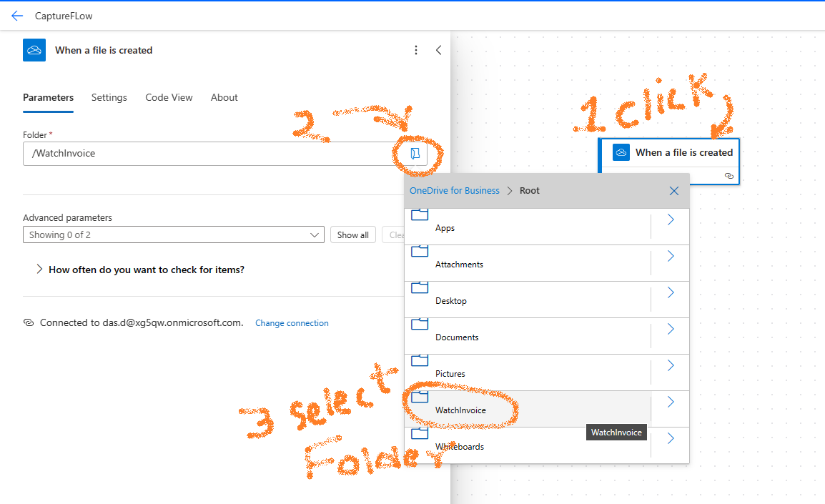Go back with the arrow beside CaptureFLow

click(17, 16)
